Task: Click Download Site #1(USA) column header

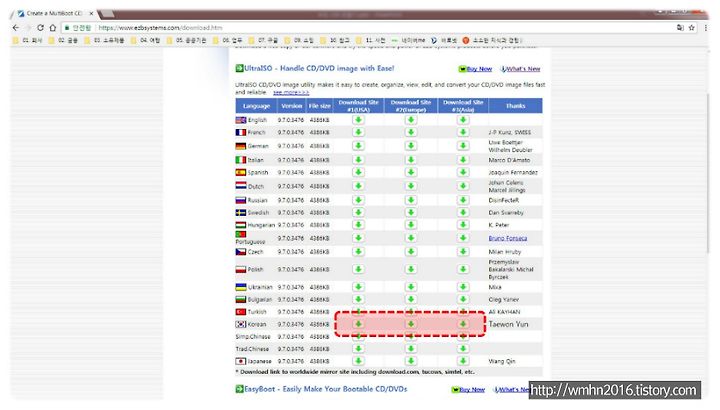Action: pos(358,106)
